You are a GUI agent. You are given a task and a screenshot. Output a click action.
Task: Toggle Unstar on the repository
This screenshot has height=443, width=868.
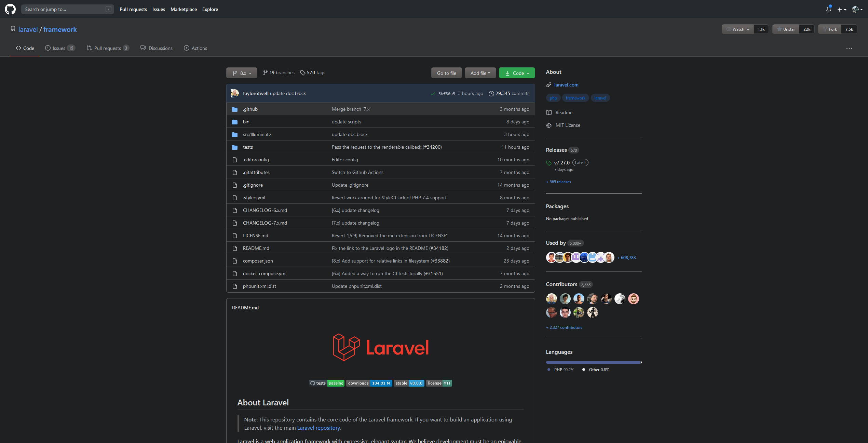786,29
